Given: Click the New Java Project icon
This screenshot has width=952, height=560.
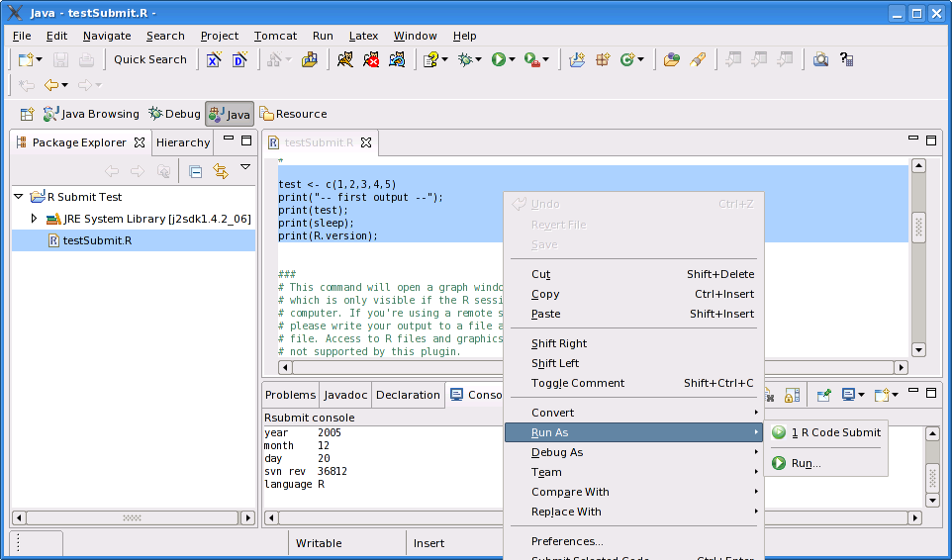Looking at the screenshot, I should (x=577, y=59).
